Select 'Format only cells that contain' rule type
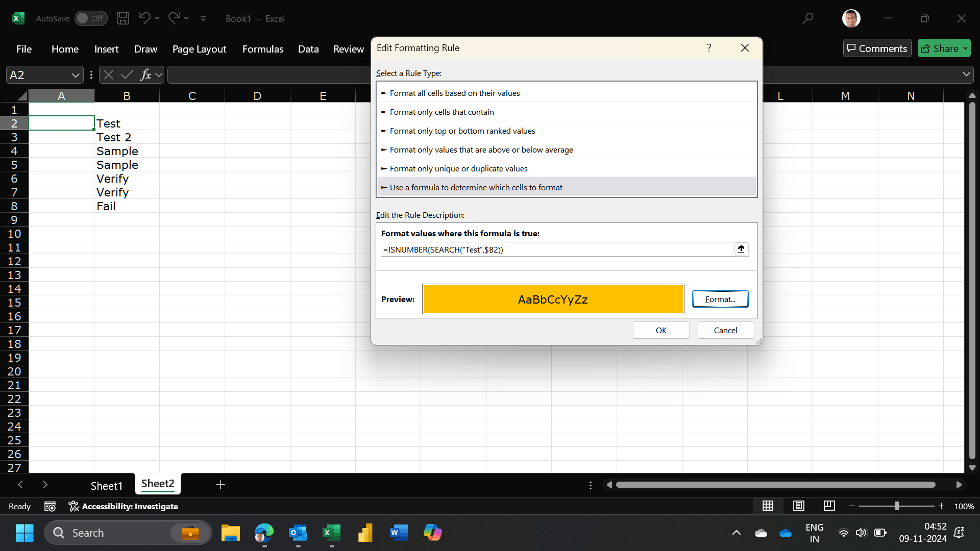 pos(442,112)
